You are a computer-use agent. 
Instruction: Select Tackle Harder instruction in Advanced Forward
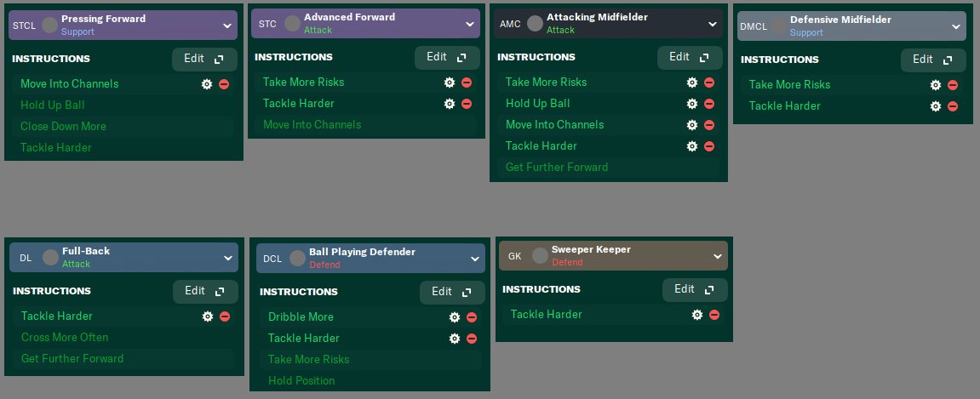point(299,104)
